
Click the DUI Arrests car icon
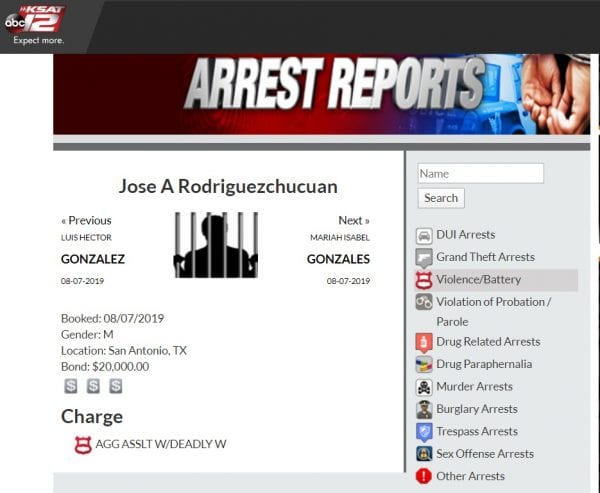click(x=424, y=236)
